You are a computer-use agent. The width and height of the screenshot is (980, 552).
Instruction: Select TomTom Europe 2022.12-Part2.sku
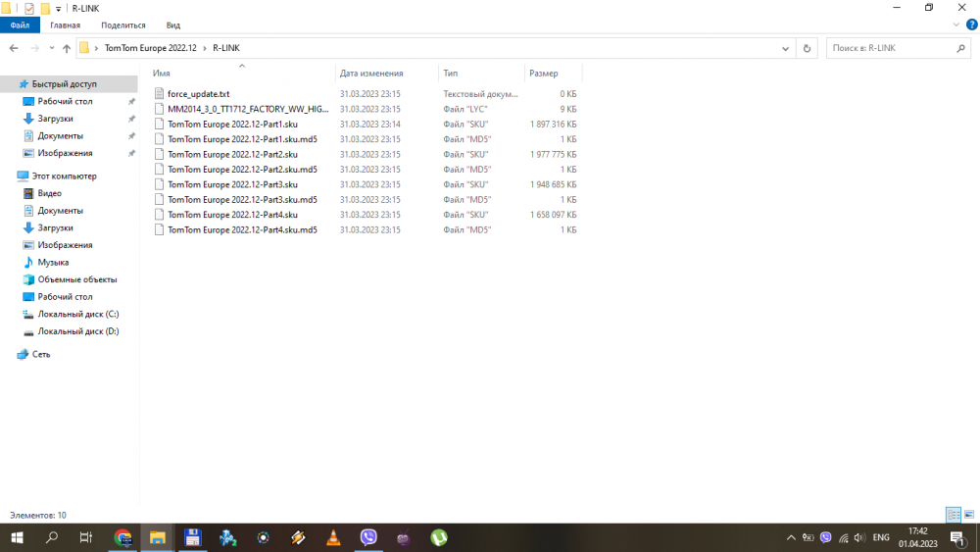(x=232, y=154)
